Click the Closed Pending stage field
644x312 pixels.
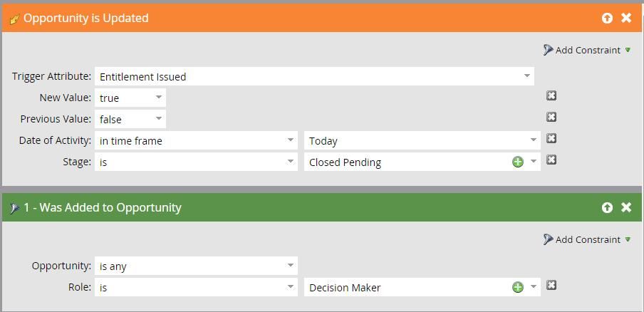tap(406, 162)
